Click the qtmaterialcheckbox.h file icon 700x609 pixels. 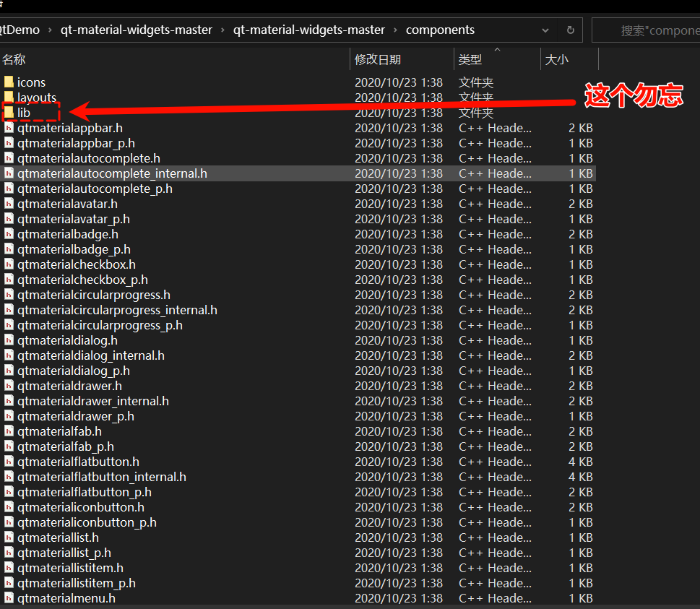coord(9,264)
